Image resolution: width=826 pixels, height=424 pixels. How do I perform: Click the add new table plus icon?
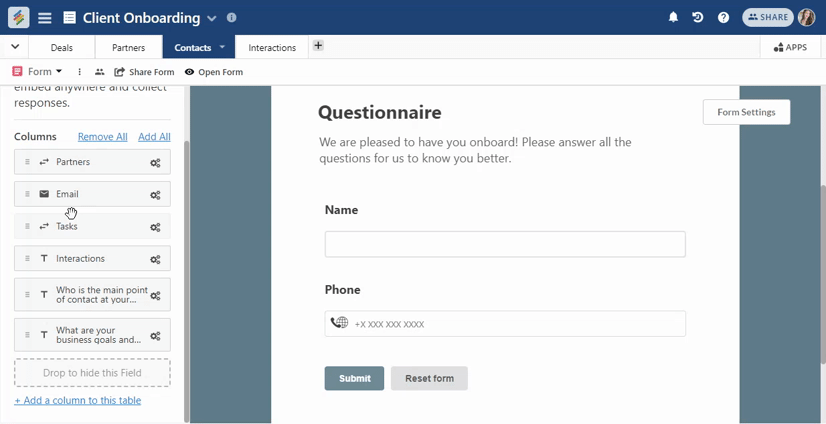click(x=318, y=45)
